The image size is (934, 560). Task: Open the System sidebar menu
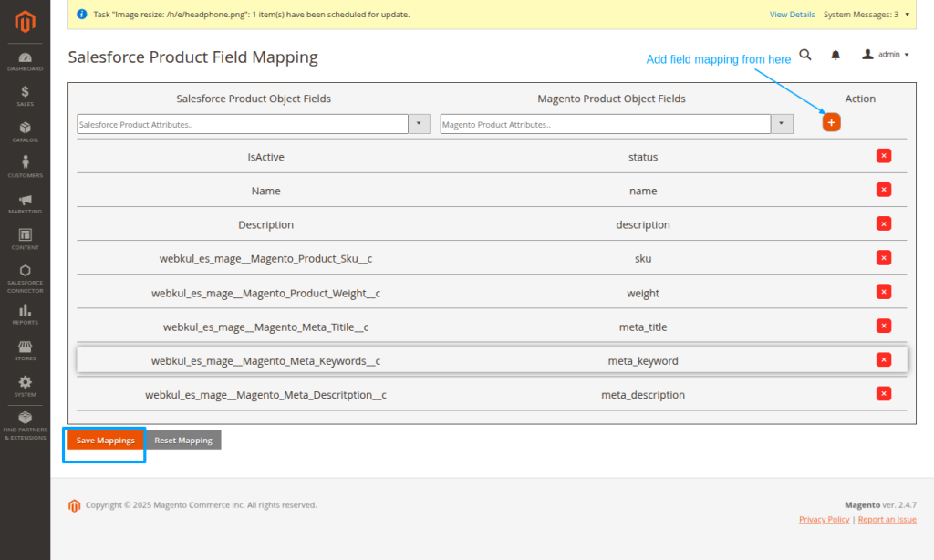click(x=25, y=387)
